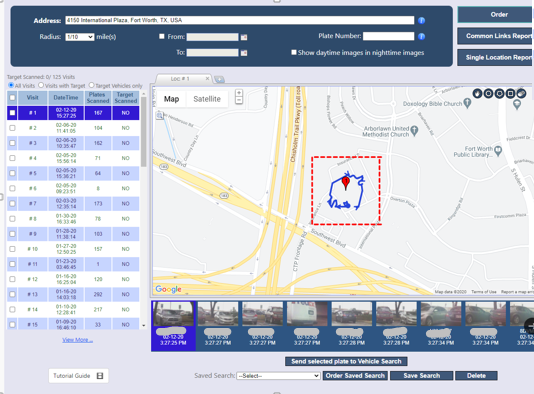Open the From date calendar picker
534x394 pixels.
click(244, 37)
